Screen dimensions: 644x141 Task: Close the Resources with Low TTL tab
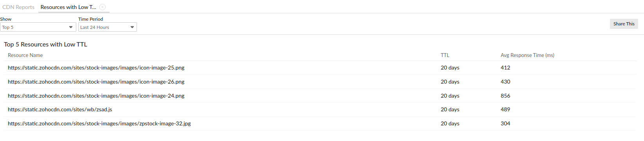[x=103, y=7]
